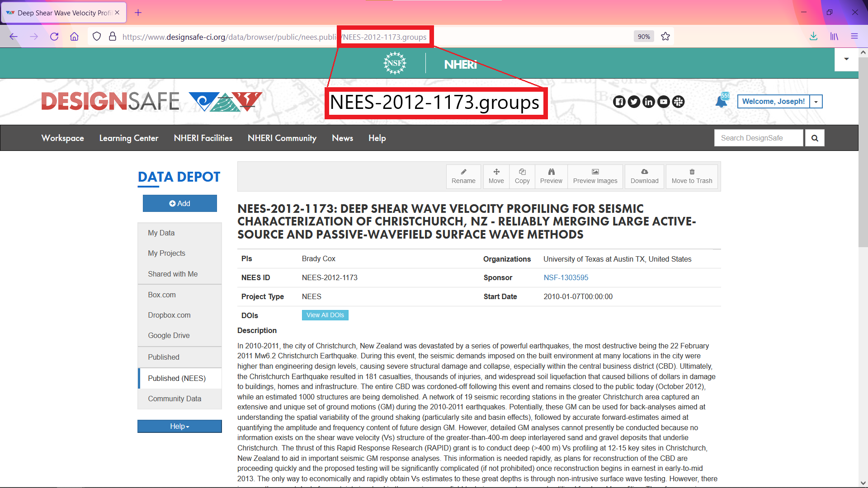Click the Rename toolbar button

pyautogui.click(x=463, y=176)
